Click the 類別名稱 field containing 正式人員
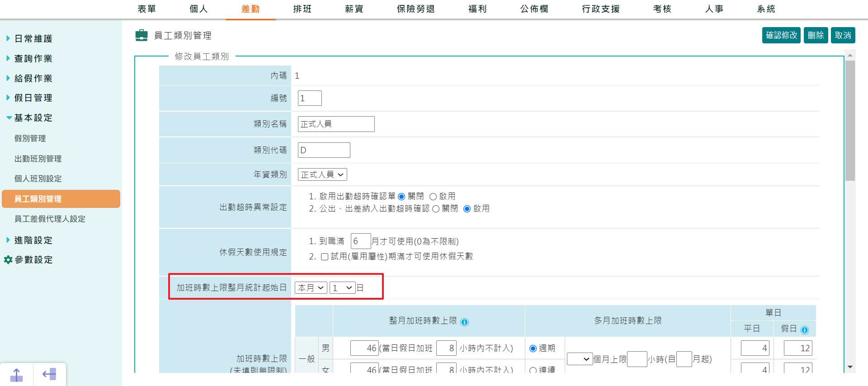The width and height of the screenshot is (868, 386). point(336,124)
